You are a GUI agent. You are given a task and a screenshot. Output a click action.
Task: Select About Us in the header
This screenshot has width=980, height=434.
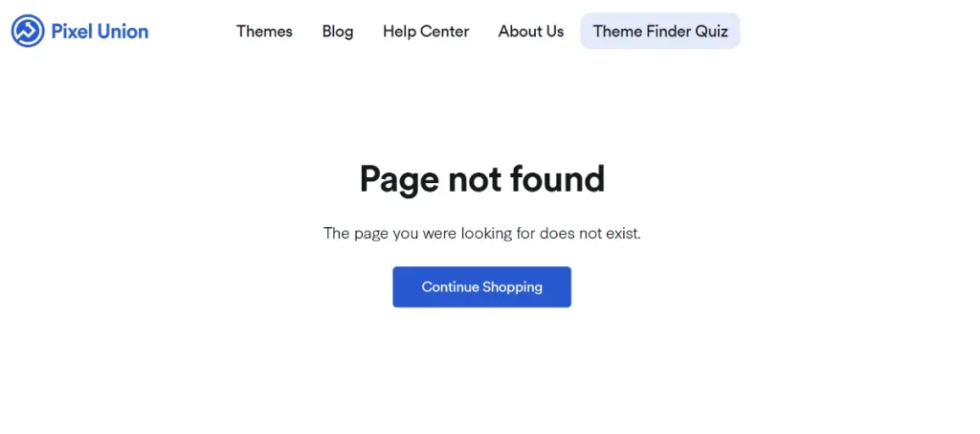coord(531,32)
